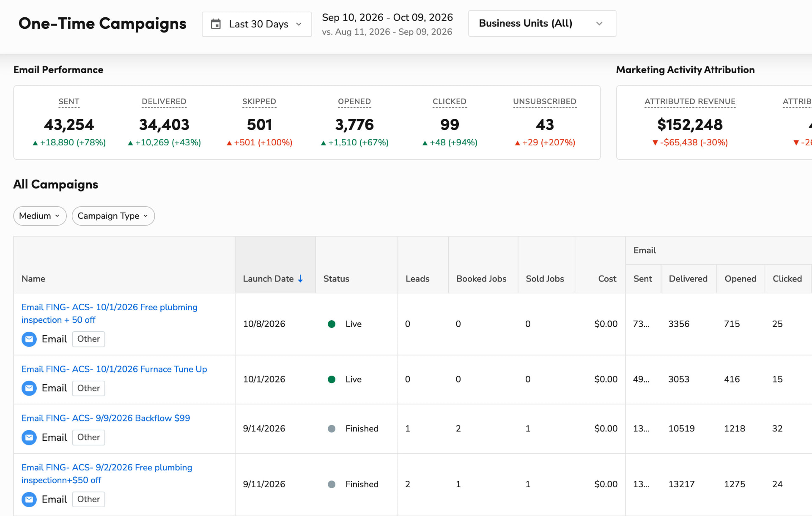812x516 pixels.
Task: Open the Campaign Type filter dropdown
Action: click(113, 216)
